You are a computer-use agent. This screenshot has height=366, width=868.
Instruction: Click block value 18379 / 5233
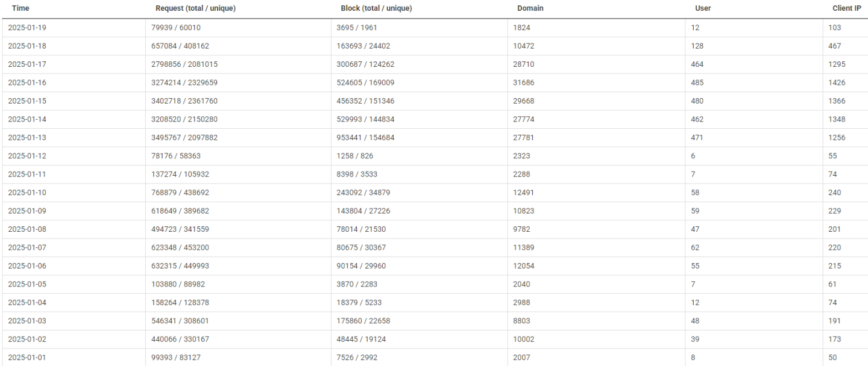[x=359, y=303]
